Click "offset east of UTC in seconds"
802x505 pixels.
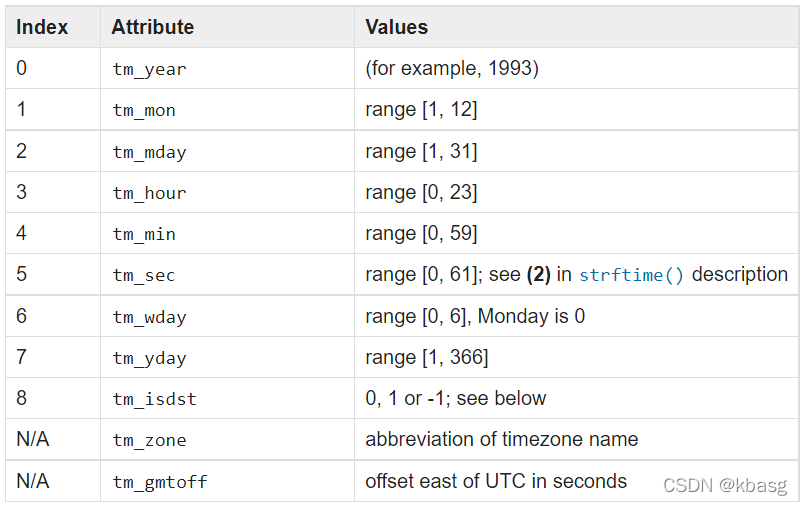pos(496,481)
